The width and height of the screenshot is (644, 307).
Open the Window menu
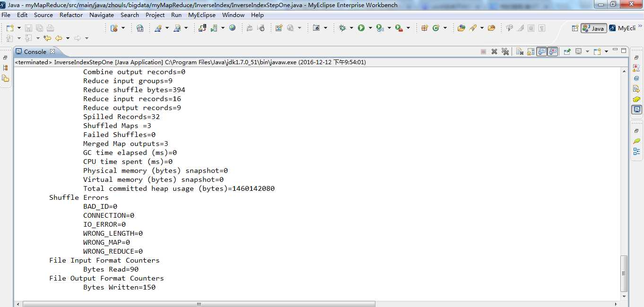click(233, 15)
